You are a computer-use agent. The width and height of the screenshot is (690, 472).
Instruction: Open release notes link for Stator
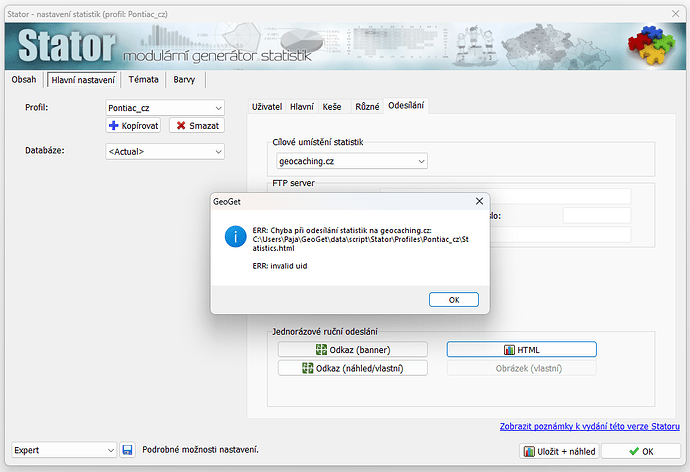point(590,426)
